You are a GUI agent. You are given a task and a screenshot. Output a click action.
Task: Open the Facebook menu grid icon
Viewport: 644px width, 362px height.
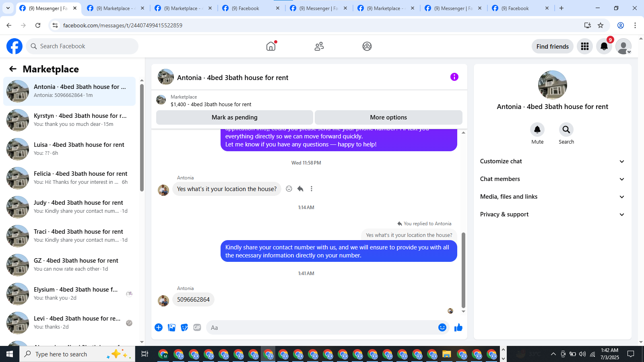[x=585, y=46]
